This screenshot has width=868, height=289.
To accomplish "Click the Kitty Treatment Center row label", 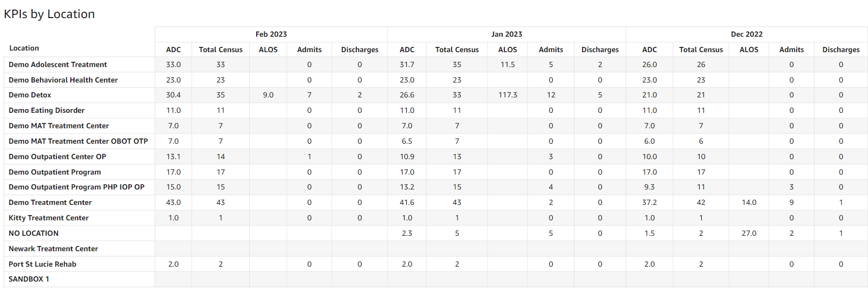I will tap(48, 218).
